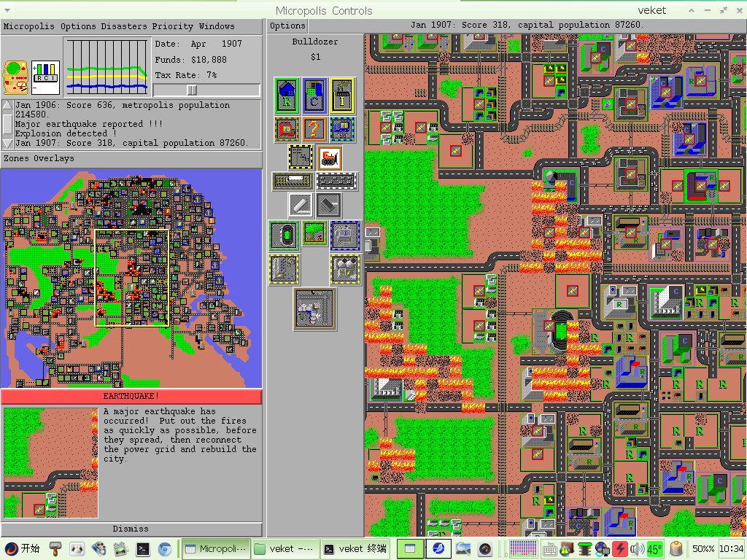Click the 'Date: Apr 1907' readout
The image size is (747, 560).
[x=198, y=44]
